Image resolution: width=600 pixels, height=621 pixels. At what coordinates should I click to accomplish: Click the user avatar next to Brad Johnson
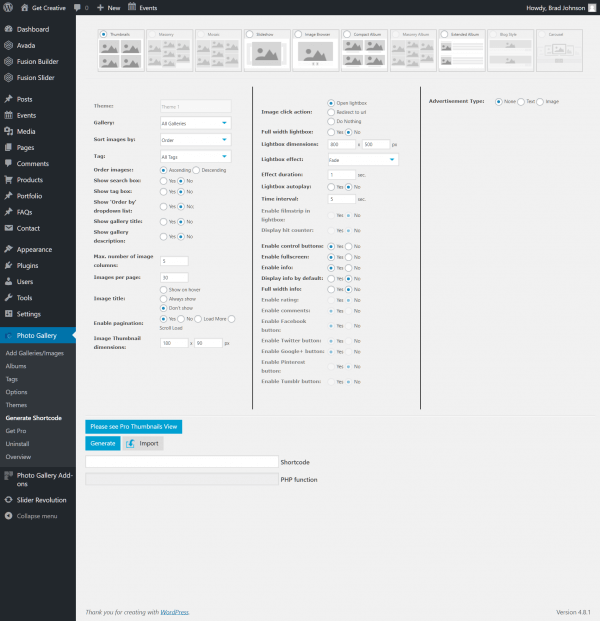point(592,8)
